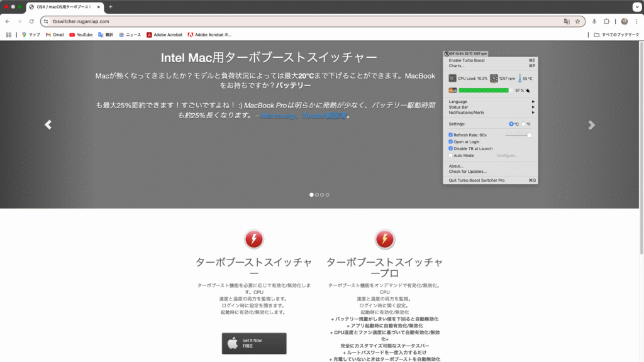
Task: Open the Chrome three-dot menu
Action: pos(636,21)
